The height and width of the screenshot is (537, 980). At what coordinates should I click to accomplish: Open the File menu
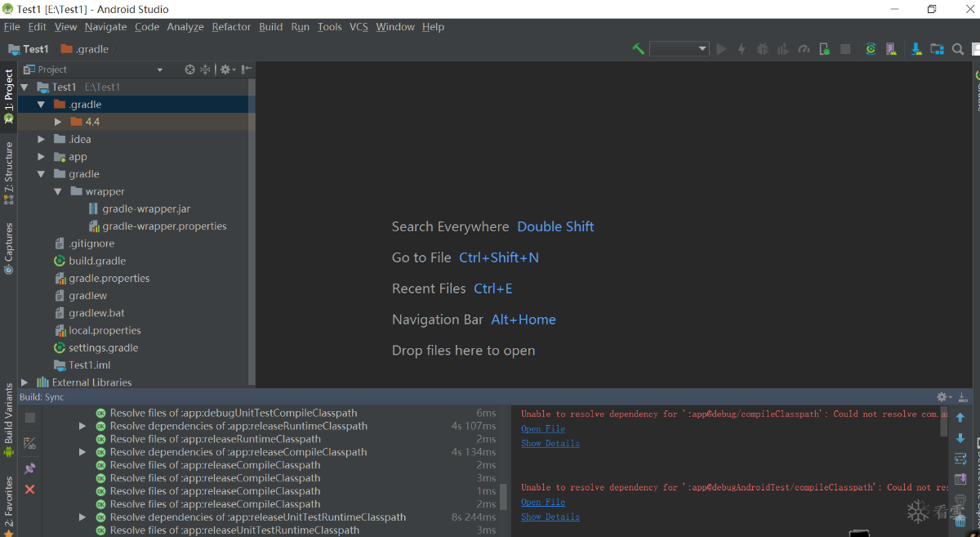click(12, 27)
